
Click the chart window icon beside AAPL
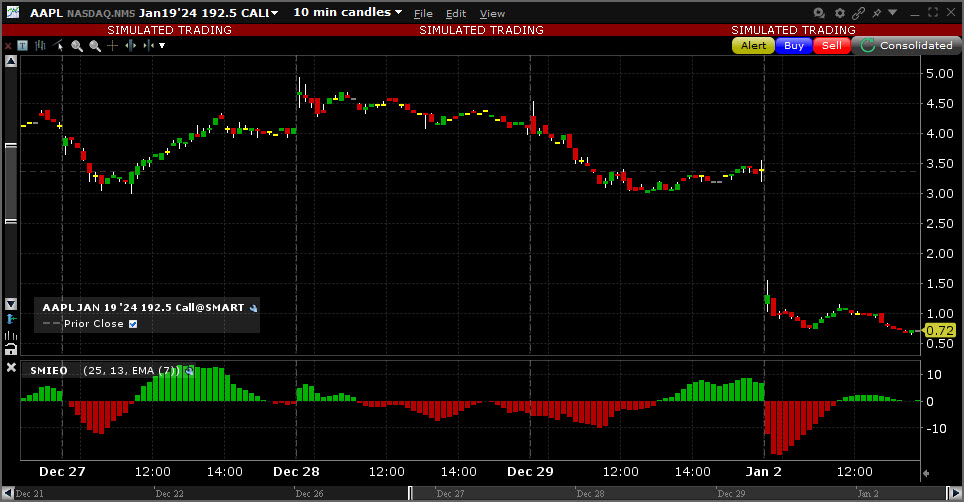click(12, 12)
